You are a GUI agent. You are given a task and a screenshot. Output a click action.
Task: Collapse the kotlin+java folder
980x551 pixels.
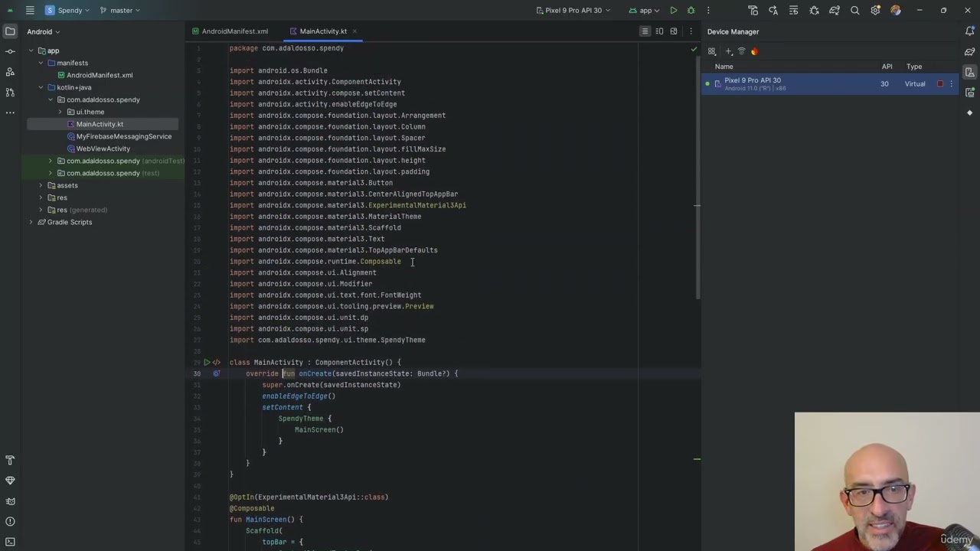tap(41, 87)
